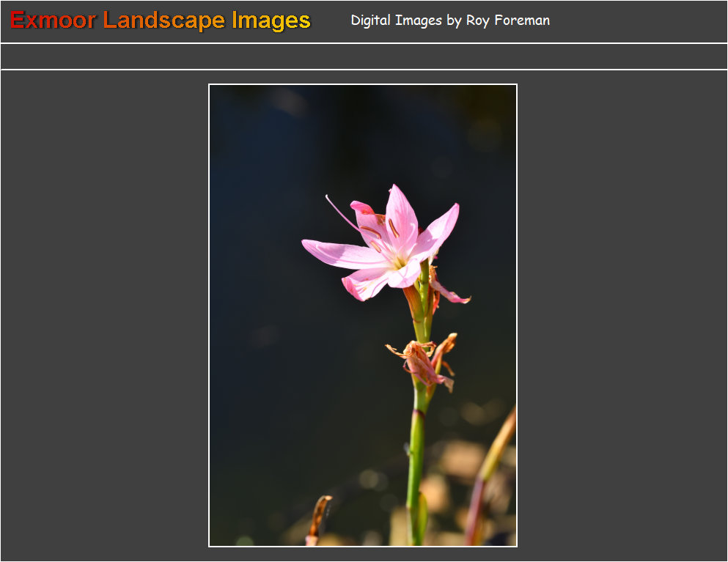
Task: Click the green flower stem
Action: (x=416, y=454)
